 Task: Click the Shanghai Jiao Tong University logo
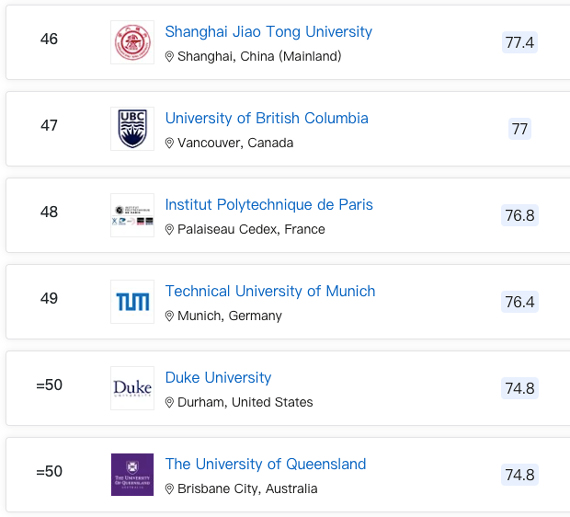(132, 42)
